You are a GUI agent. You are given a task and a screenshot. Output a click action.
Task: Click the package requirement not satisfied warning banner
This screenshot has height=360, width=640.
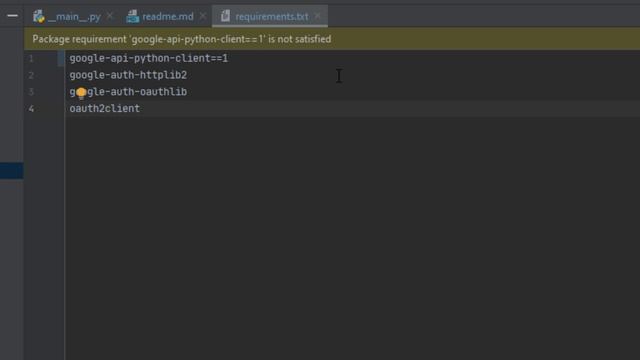click(x=332, y=39)
